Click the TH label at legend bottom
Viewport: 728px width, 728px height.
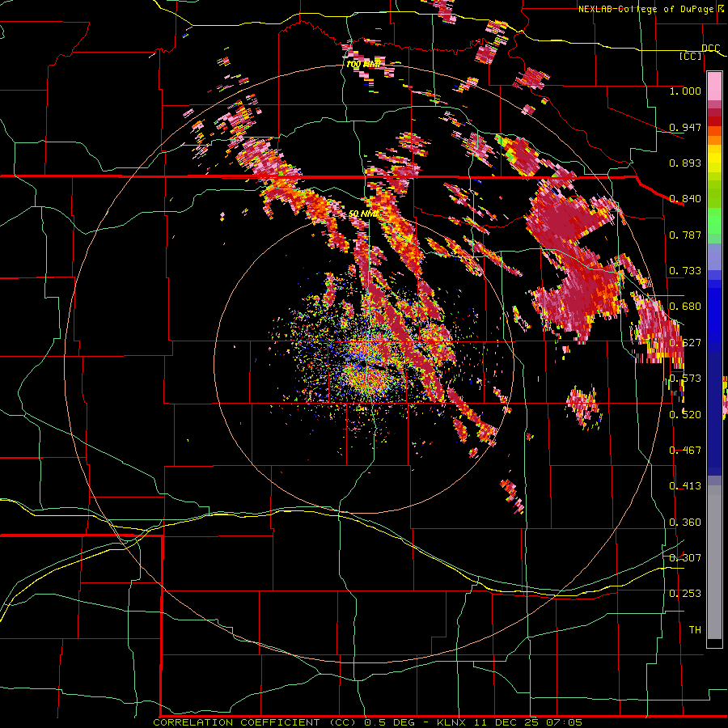click(x=695, y=629)
